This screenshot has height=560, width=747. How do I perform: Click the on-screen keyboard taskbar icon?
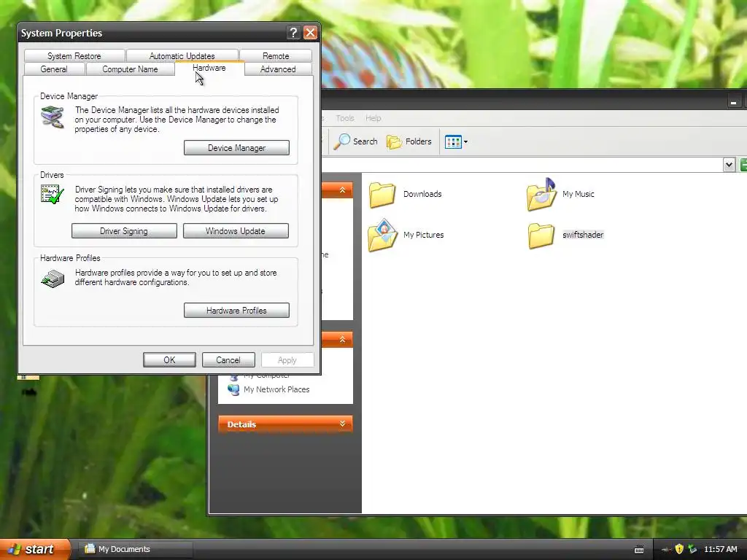(639, 550)
